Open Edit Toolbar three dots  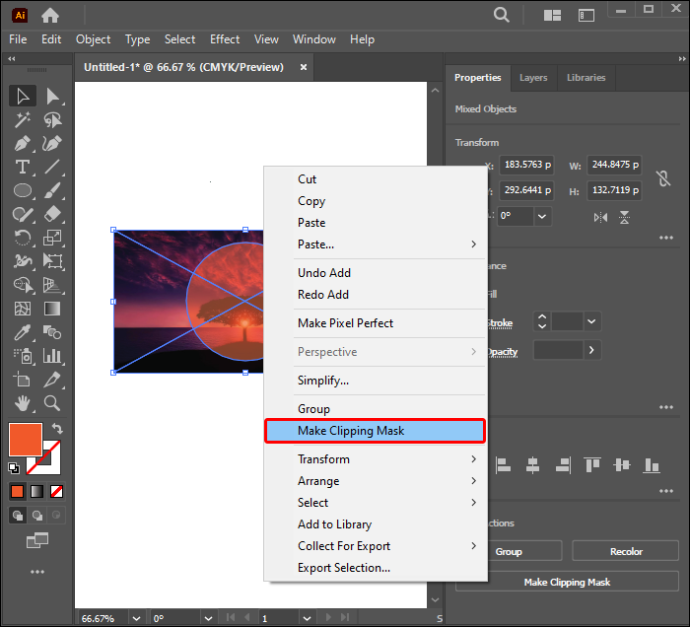point(37,572)
